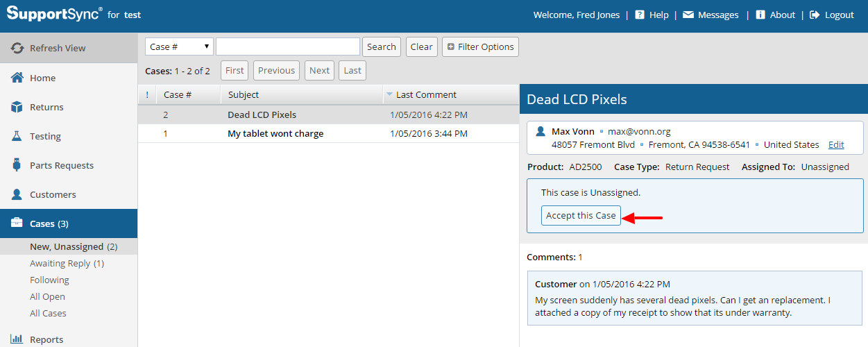Expand the Filter Options panel
Viewport: 868px width, 347px height.
(480, 46)
